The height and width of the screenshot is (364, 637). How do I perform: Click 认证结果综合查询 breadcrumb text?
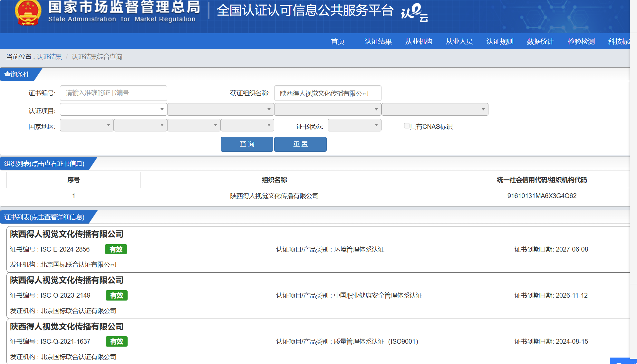point(97,57)
